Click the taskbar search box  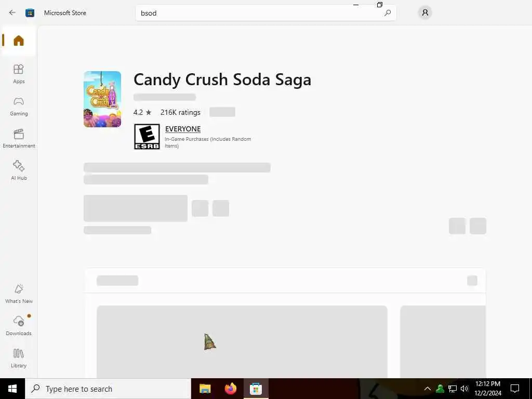point(108,389)
